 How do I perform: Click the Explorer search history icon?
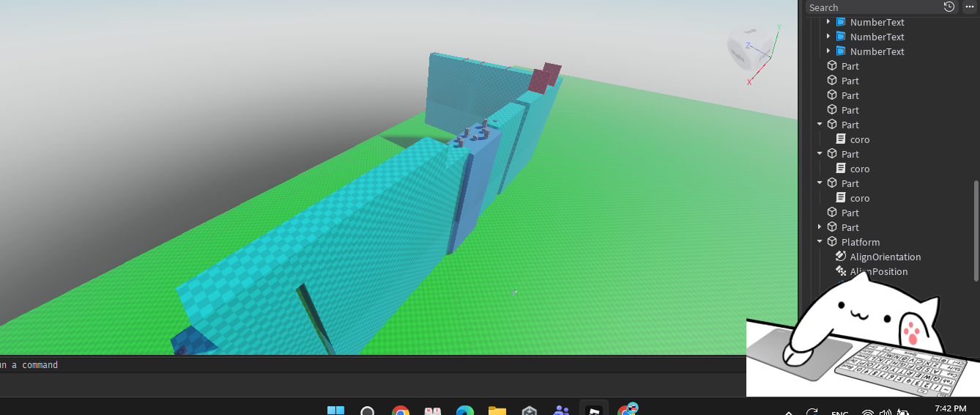(x=949, y=7)
